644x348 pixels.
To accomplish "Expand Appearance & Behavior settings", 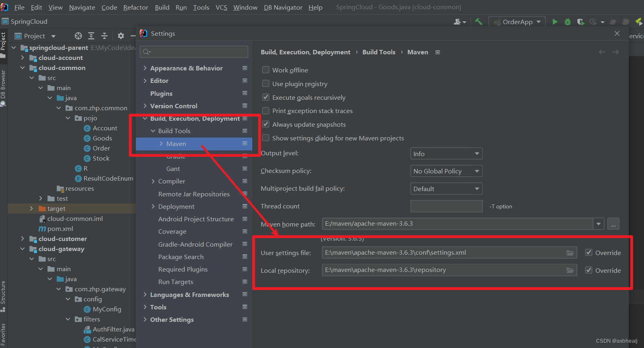I will click(145, 68).
